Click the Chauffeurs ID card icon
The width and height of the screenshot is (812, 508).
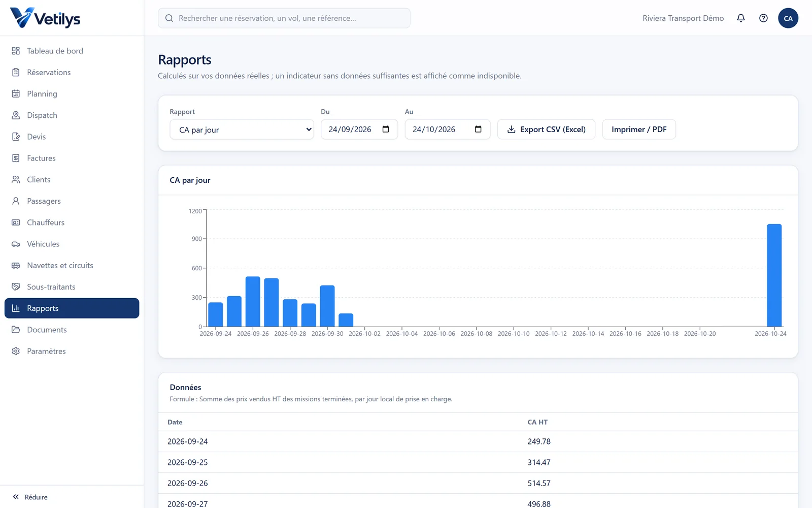(x=16, y=223)
